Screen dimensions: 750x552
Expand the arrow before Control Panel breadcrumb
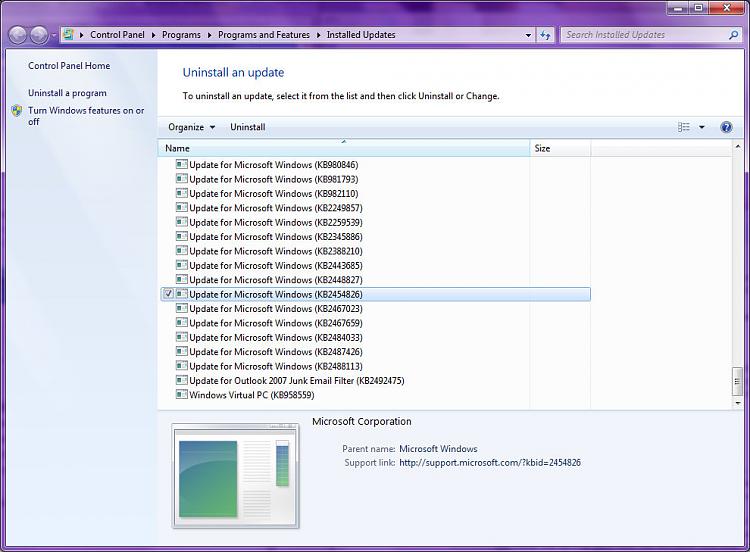(x=81, y=35)
